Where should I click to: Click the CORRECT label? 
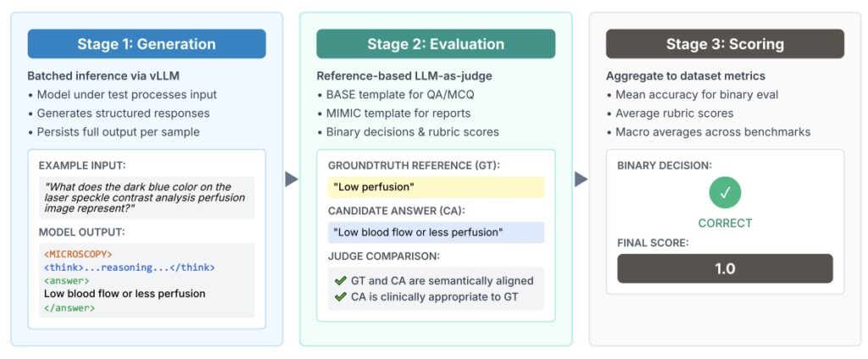(725, 223)
